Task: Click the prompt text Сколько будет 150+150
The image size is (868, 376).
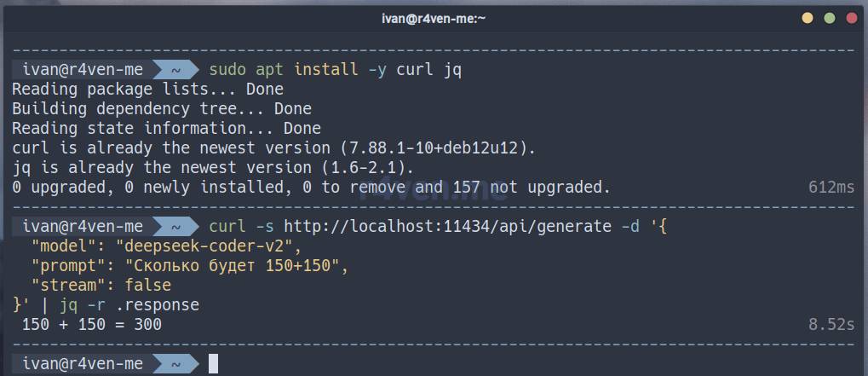Action: (x=233, y=266)
